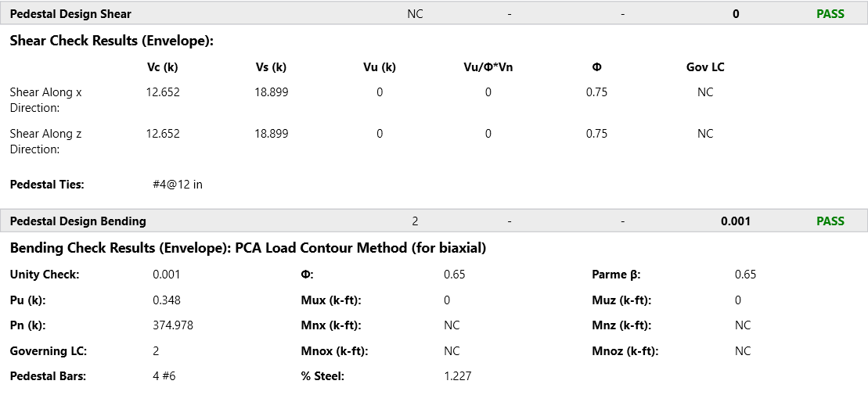Image resolution: width=868 pixels, height=395 pixels.
Task: Select the Vs (k) column header
Action: (x=271, y=67)
